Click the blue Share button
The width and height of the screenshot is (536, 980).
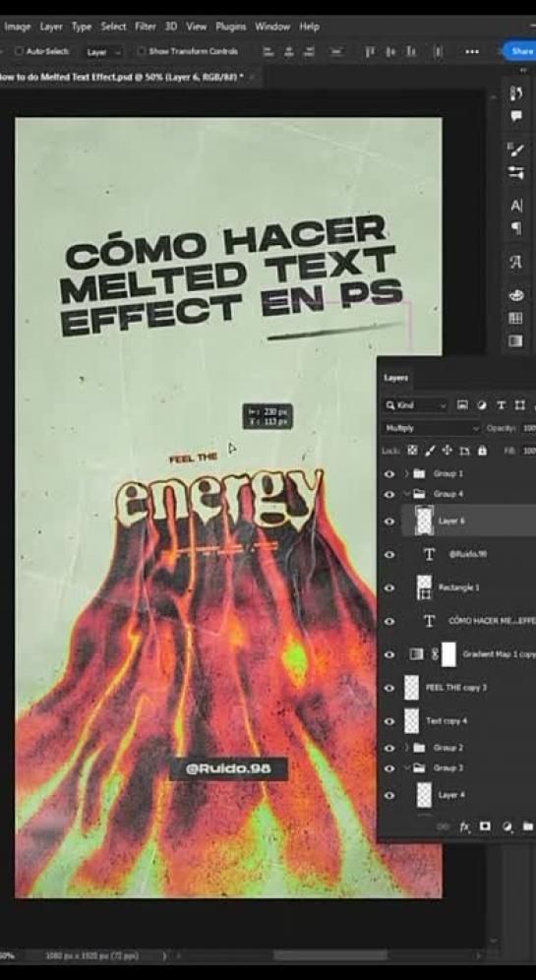(519, 51)
